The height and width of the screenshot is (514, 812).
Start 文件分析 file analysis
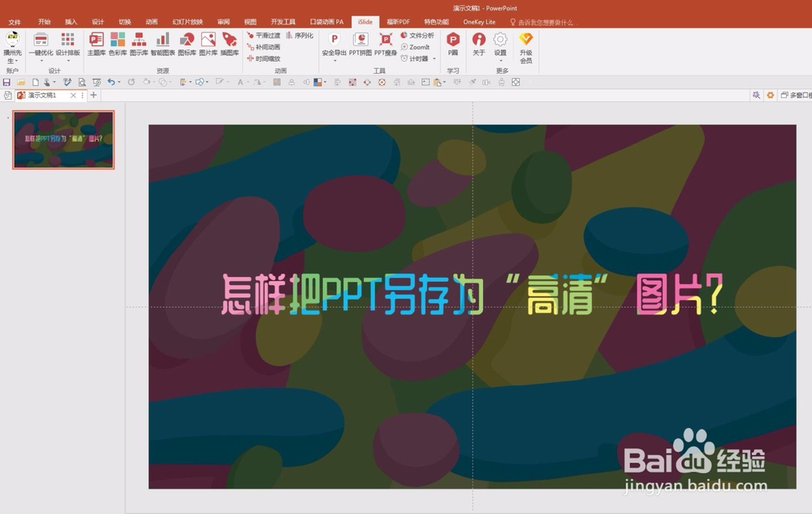point(418,35)
